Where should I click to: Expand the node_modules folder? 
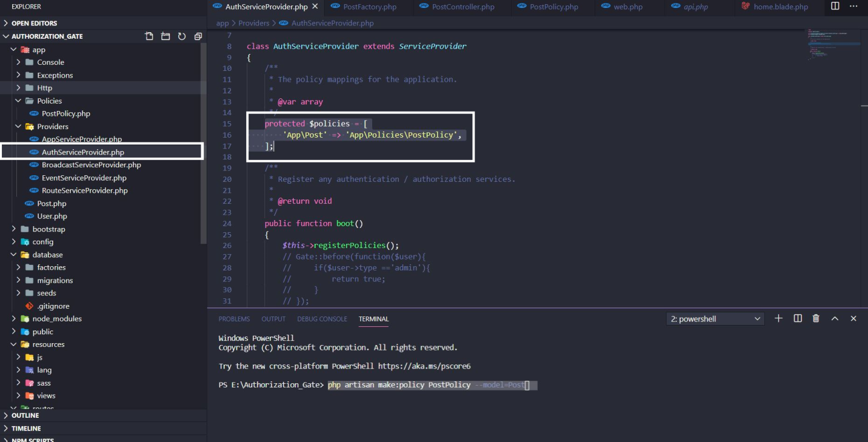tap(13, 318)
